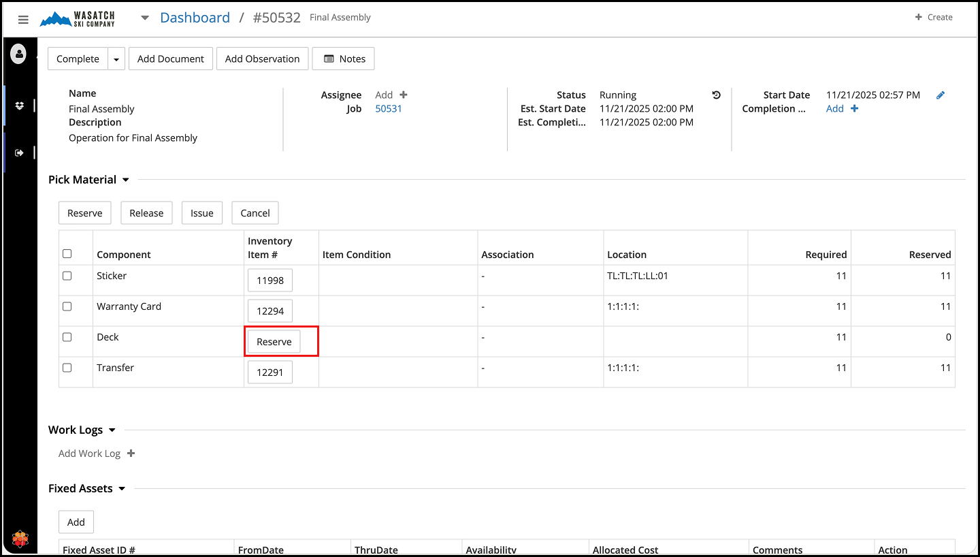Screen dimensions: 980x557
Task: Click the Reserve button in Deck row
Action: (274, 342)
